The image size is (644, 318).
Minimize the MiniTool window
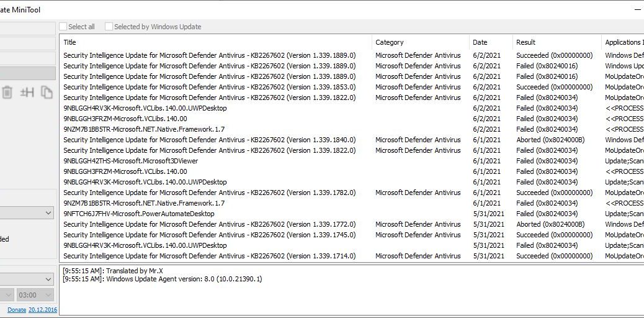(x=638, y=9)
